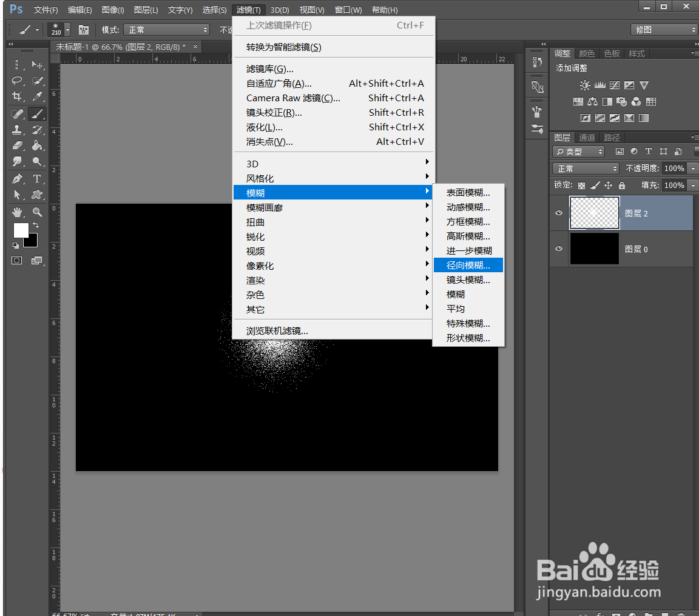The height and width of the screenshot is (616, 699).
Task: Add Brightness/Contrast adjustment
Action: (x=585, y=85)
